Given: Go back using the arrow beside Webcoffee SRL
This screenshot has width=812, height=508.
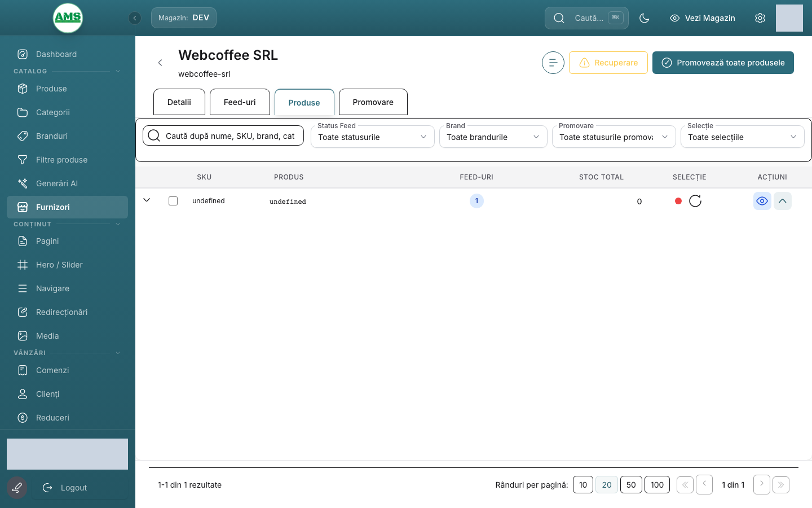Looking at the screenshot, I should click(x=160, y=63).
